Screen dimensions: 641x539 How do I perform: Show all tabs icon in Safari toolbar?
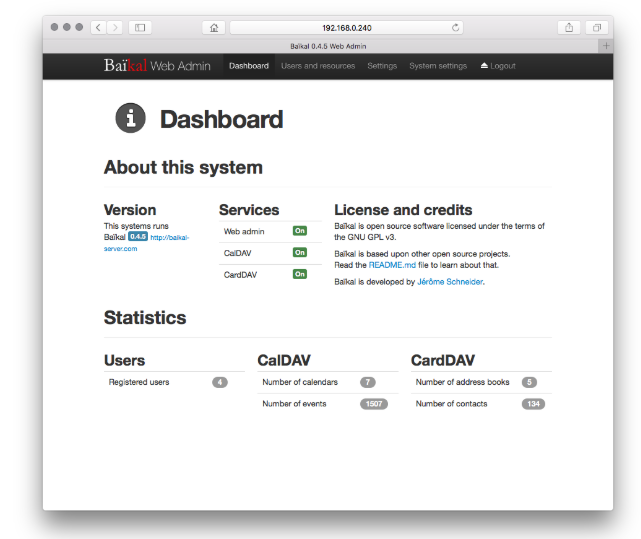tap(597, 28)
